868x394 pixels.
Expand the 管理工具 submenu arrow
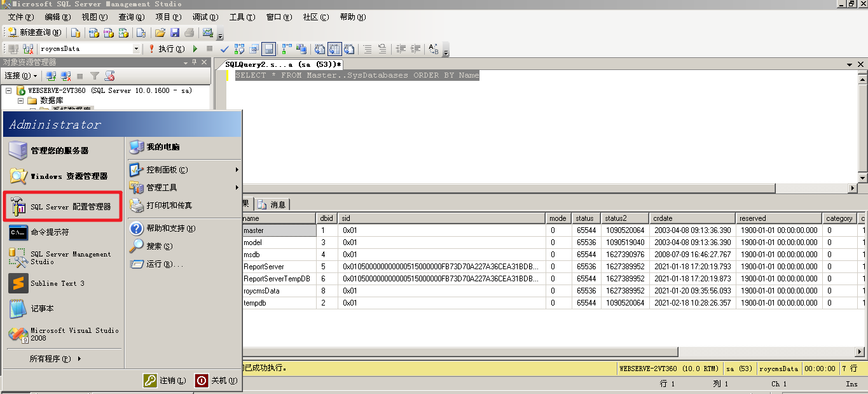pos(237,188)
